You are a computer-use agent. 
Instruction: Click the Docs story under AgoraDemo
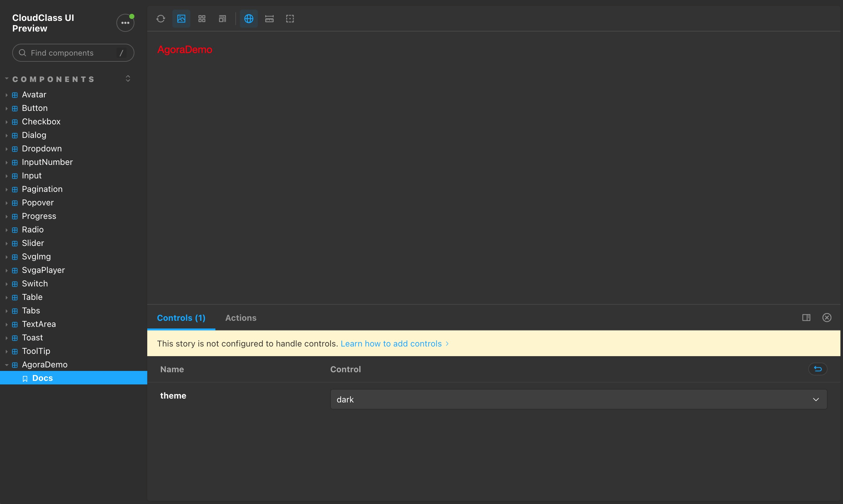click(42, 377)
